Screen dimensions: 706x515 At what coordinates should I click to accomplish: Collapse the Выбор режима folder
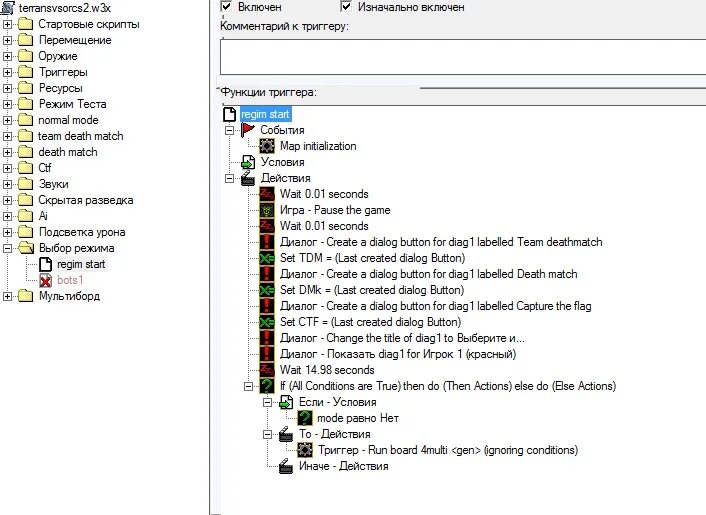(7, 248)
